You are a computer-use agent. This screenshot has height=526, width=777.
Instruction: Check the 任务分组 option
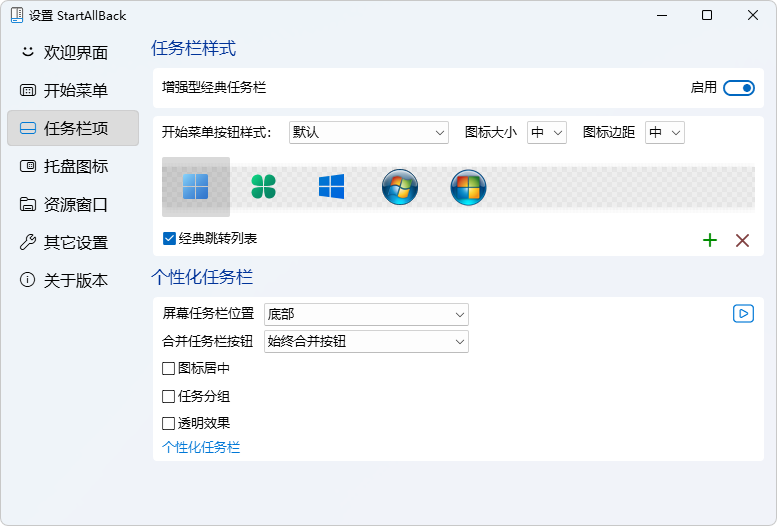coord(168,396)
